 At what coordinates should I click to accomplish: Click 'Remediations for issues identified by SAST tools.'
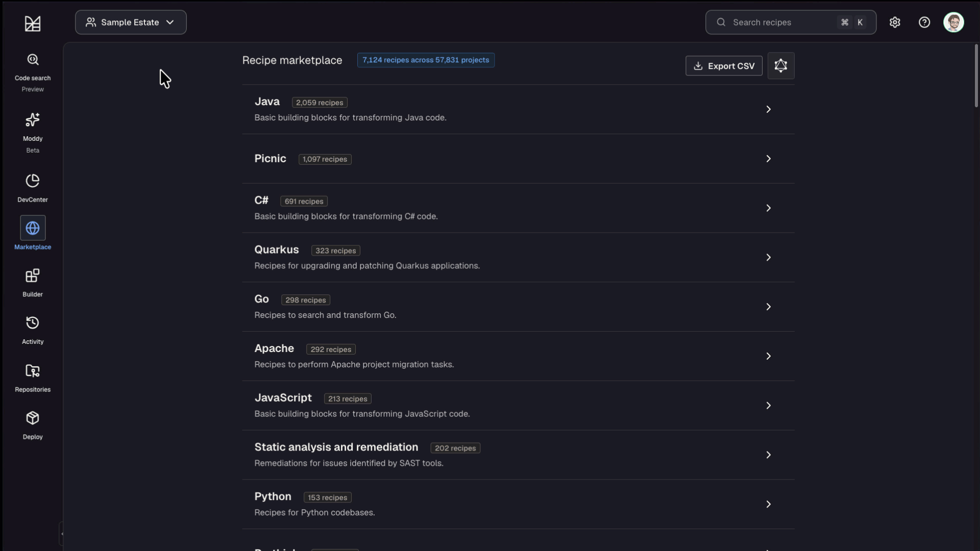[x=349, y=463]
